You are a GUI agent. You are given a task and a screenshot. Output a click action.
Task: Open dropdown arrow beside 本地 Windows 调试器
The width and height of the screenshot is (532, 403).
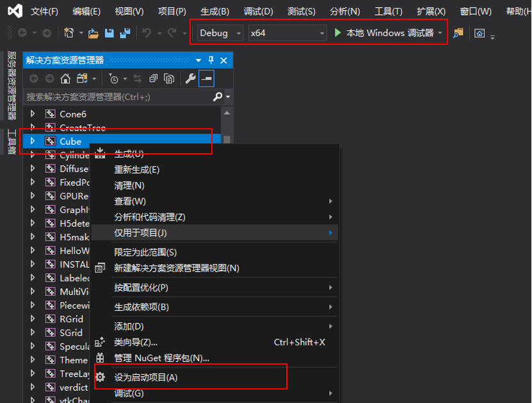tap(440, 33)
